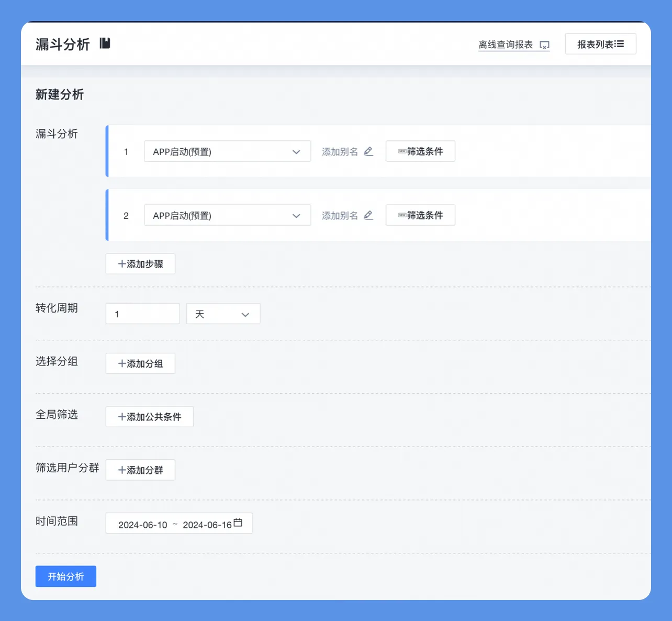The image size is (672, 621).
Task: Open the calendar icon in time range
Action: 238,523
